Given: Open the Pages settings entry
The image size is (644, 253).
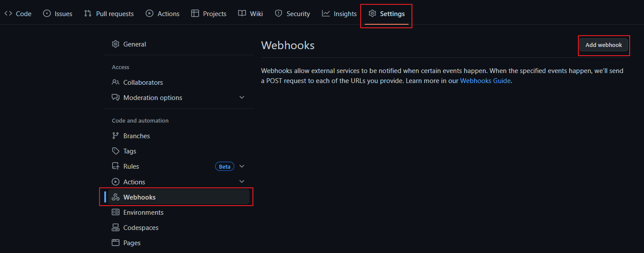Looking at the screenshot, I should tap(179, 243).
